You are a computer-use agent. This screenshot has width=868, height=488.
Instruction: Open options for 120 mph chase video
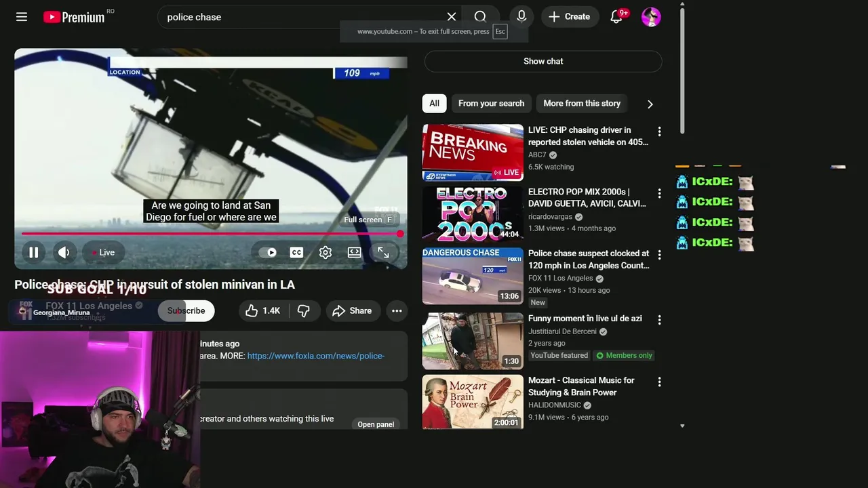tap(659, 255)
